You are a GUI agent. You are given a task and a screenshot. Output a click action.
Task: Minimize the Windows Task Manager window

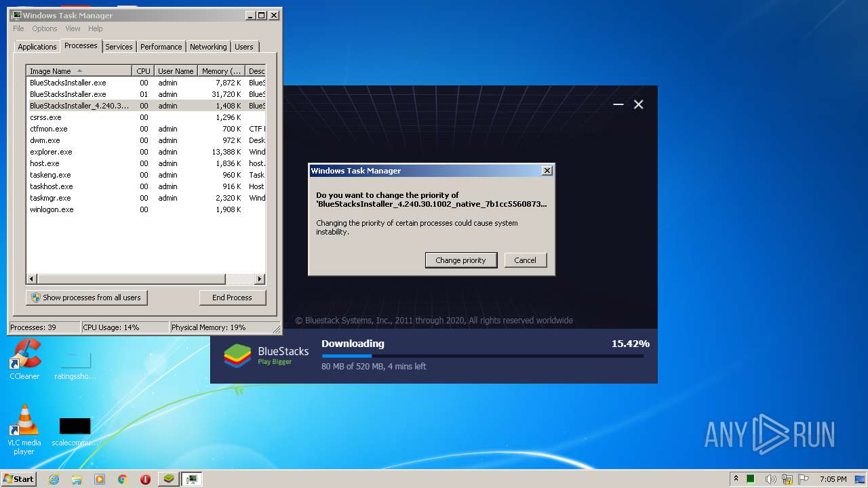(x=250, y=15)
